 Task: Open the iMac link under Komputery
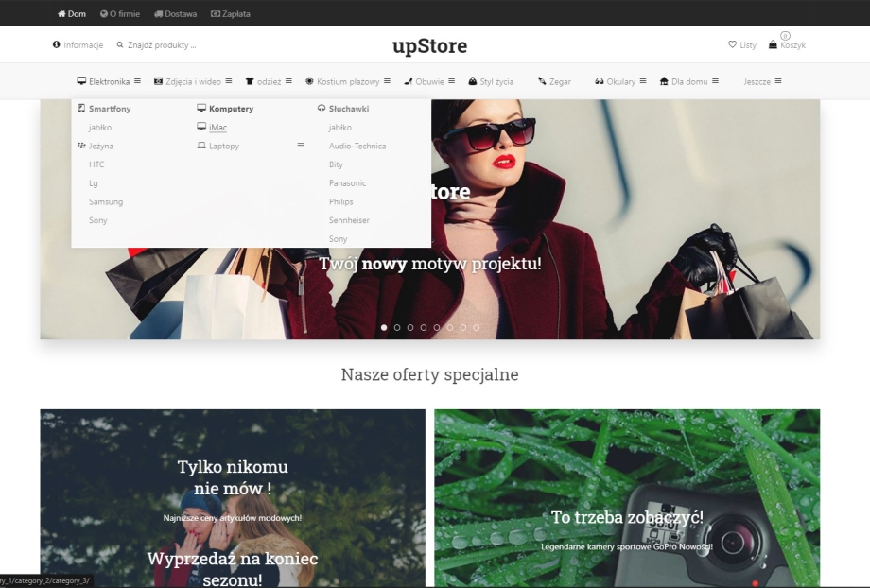click(x=217, y=128)
